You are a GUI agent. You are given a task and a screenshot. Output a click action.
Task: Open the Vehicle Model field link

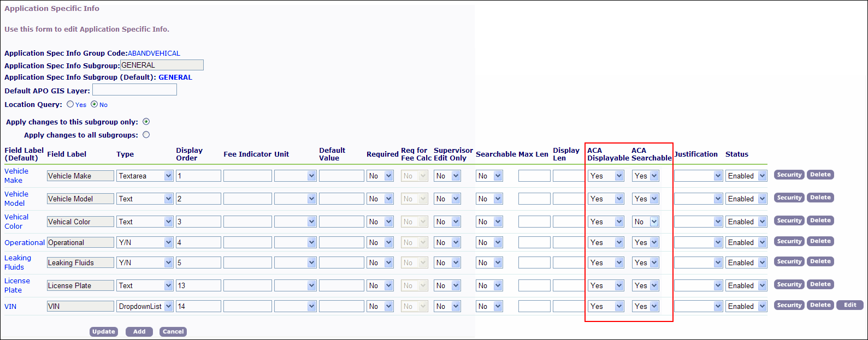click(x=16, y=199)
